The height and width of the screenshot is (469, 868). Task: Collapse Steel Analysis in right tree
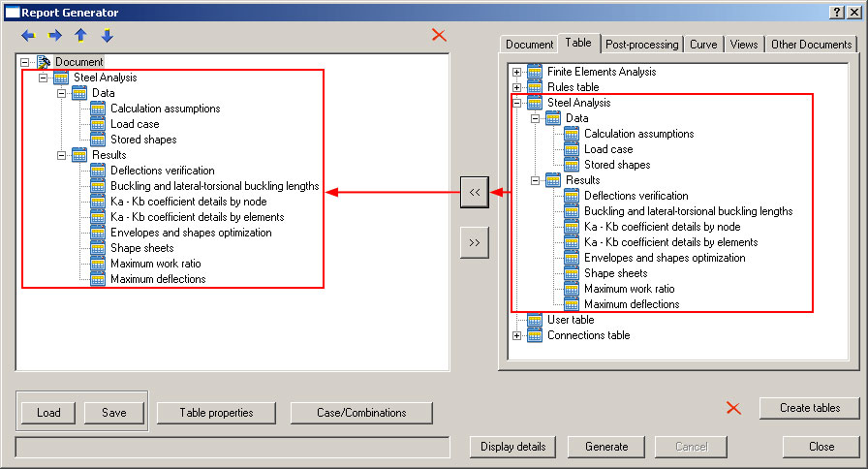coord(517,103)
